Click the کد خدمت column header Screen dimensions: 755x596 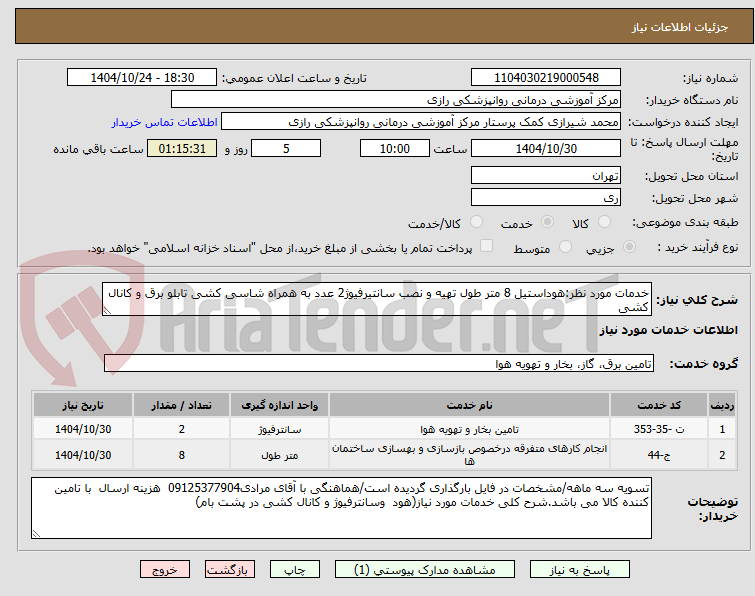point(658,405)
